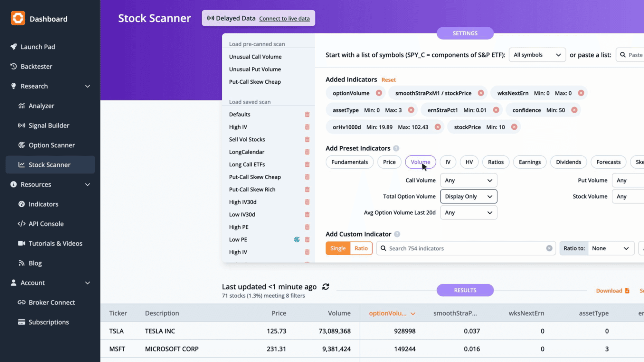
Task: Click the Reset indicators link
Action: 389,80
